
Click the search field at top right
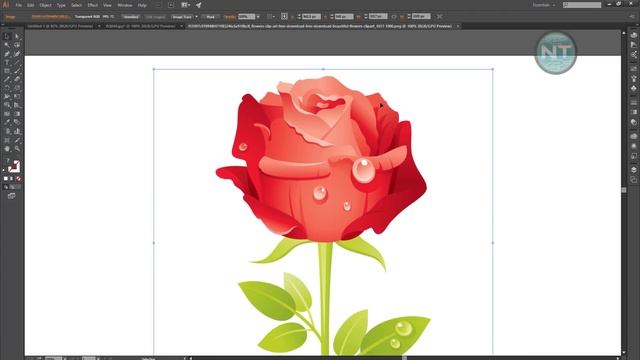pos(582,5)
